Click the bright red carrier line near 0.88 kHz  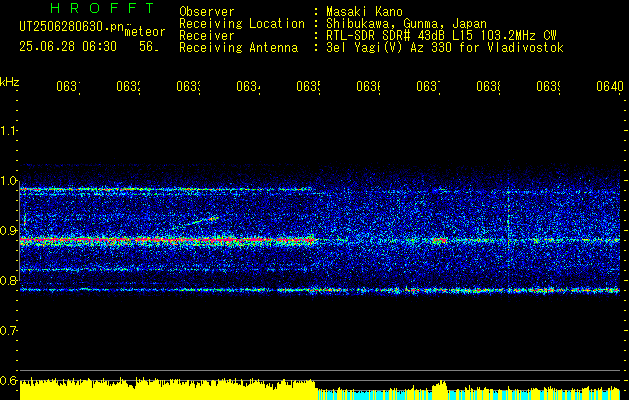coord(168,240)
